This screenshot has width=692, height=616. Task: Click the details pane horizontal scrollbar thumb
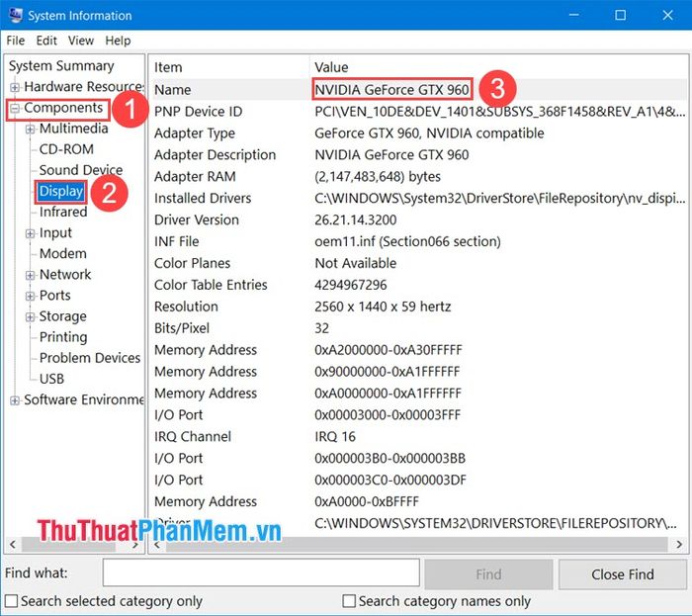pos(416,545)
